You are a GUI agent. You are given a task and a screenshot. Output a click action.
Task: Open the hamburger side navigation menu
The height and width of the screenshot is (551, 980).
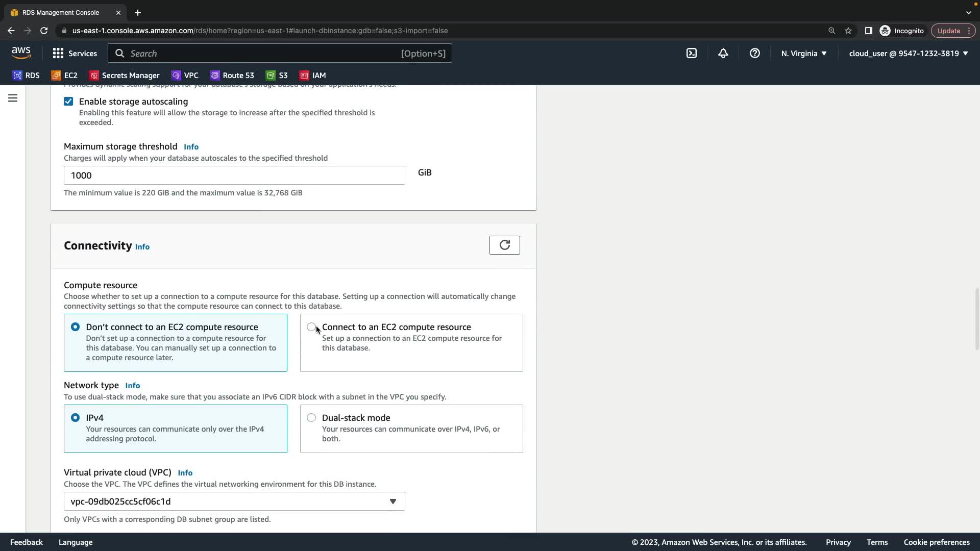[13, 98]
